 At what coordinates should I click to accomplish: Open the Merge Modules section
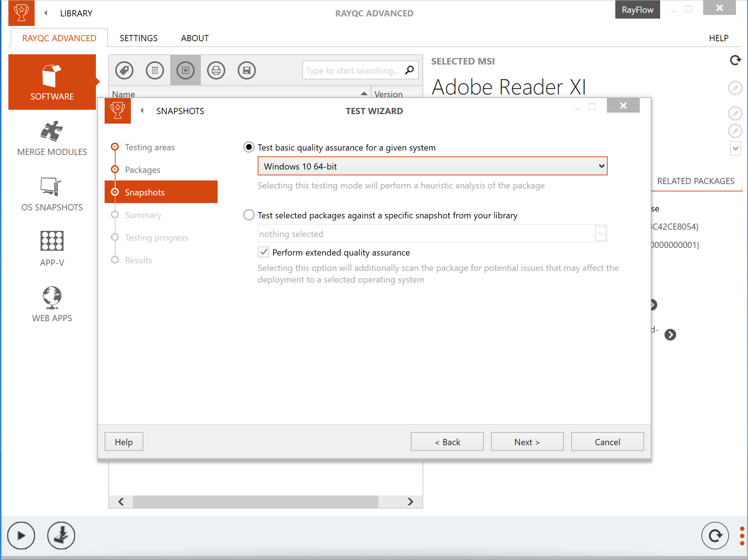coord(52,139)
